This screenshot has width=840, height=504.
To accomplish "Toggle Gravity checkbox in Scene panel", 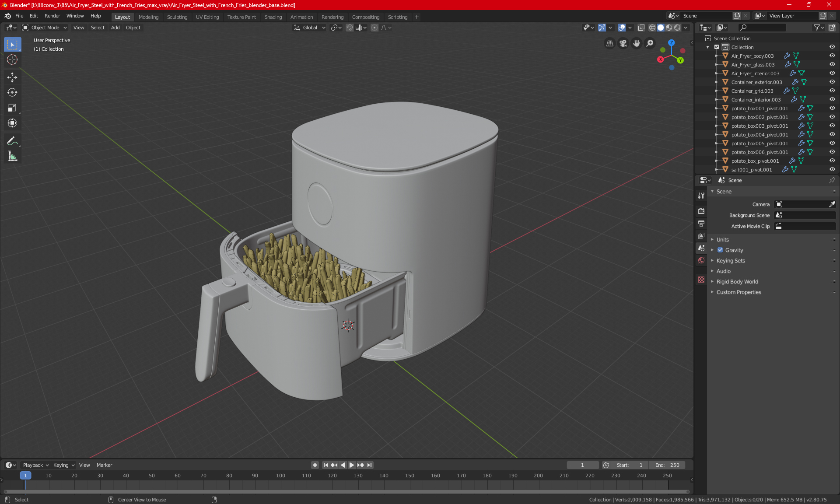I will pyautogui.click(x=719, y=250).
